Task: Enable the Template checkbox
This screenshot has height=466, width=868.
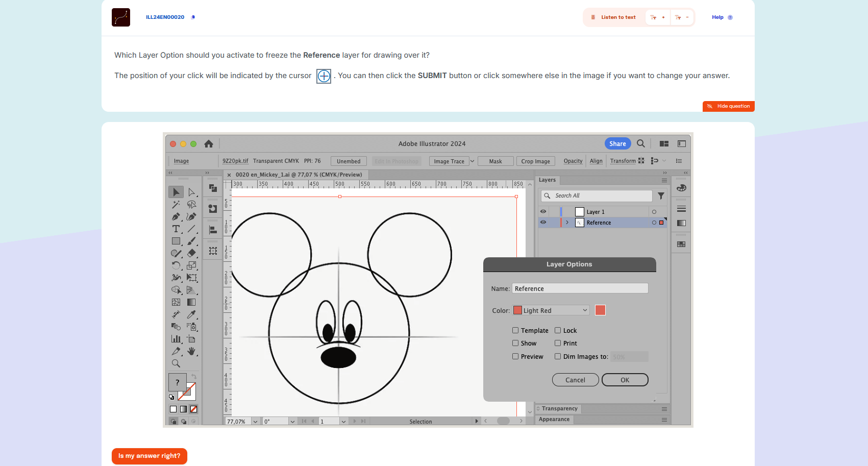Action: pyautogui.click(x=515, y=330)
